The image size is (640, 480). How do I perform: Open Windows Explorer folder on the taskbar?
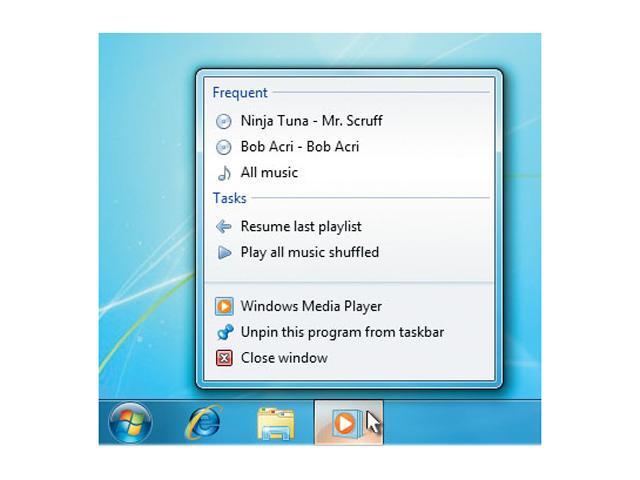tap(275, 424)
